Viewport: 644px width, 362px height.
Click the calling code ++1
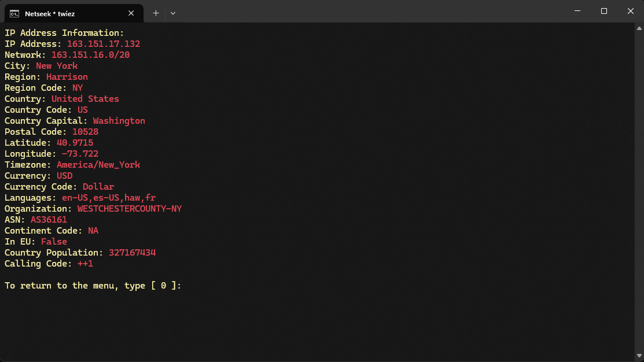click(x=85, y=264)
